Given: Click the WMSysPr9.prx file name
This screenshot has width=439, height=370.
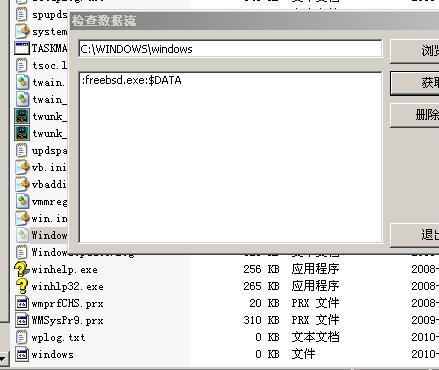Looking at the screenshot, I should (67, 321).
